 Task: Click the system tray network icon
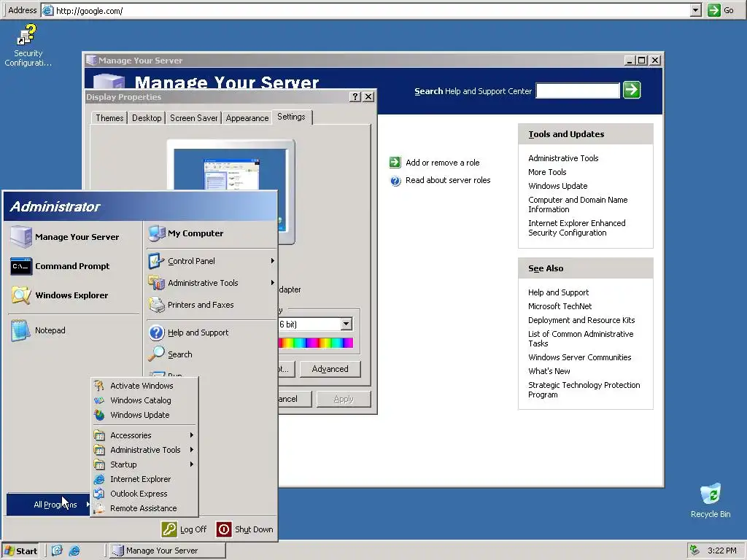tap(694, 550)
